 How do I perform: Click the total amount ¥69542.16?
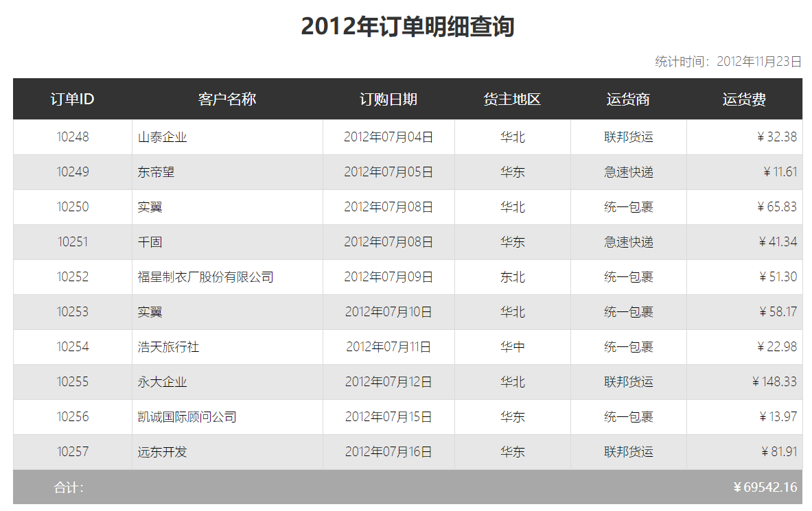click(x=765, y=487)
